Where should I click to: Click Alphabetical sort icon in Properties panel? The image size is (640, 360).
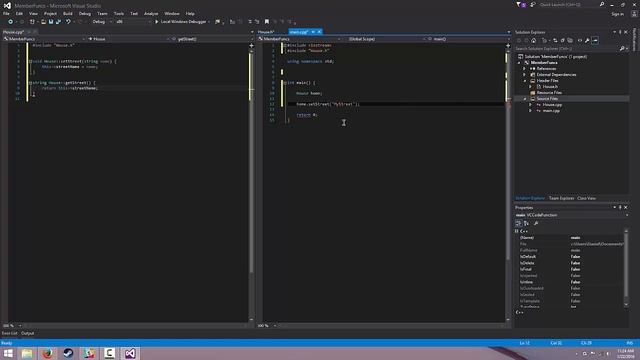527,223
